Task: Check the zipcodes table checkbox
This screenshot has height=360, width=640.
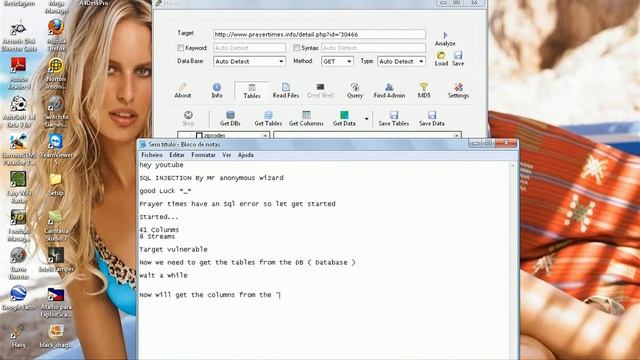Action: [199, 135]
